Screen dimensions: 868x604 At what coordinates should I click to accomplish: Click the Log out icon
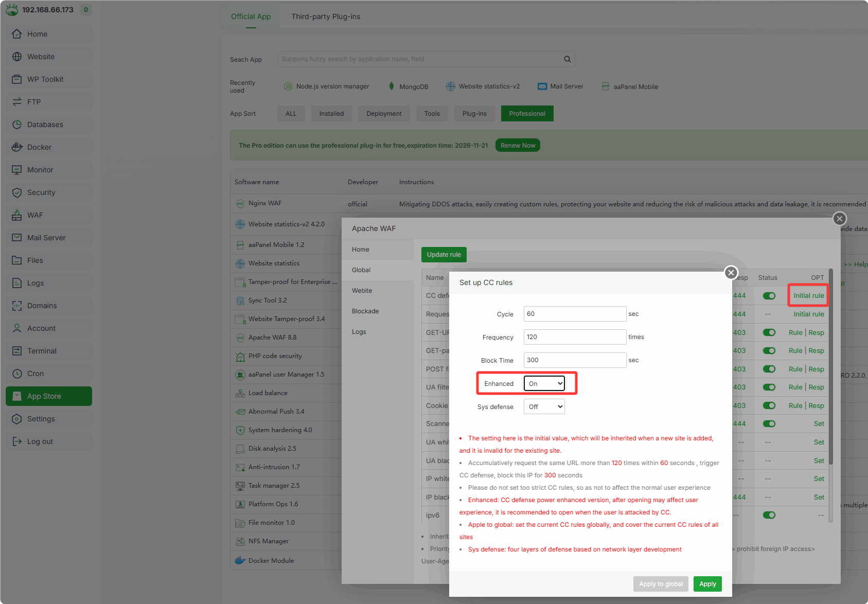tap(17, 441)
